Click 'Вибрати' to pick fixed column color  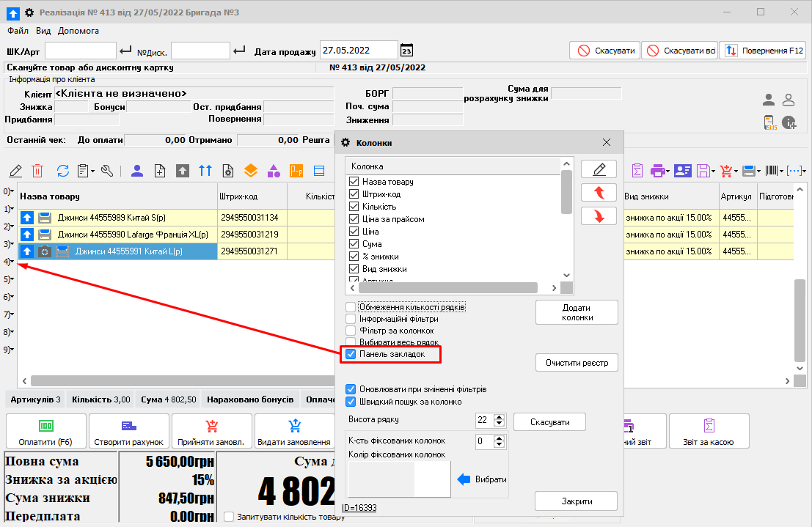(x=483, y=479)
